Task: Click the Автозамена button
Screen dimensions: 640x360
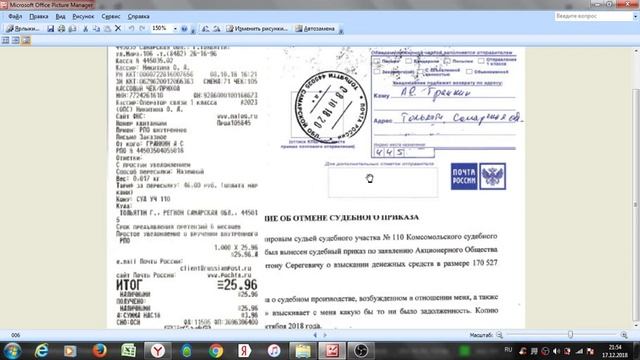Action: [315, 29]
